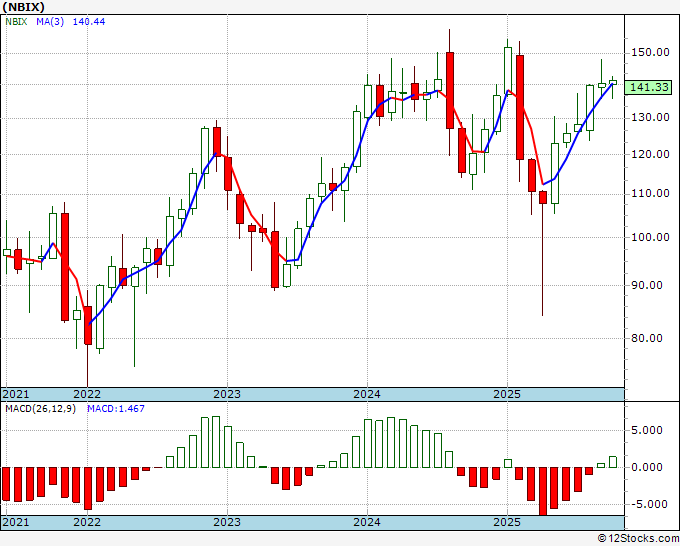Click 2021 on the price chart time axis
The width and height of the screenshot is (680, 546).
coord(16,394)
